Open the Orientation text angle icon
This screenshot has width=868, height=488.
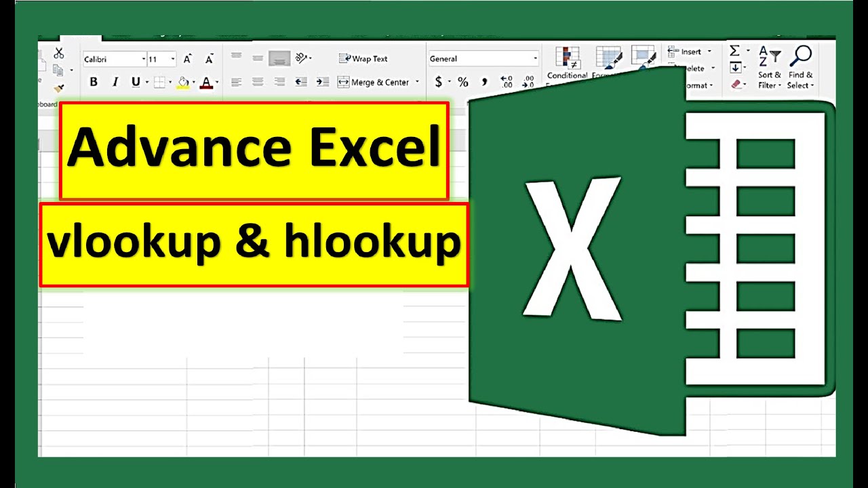point(302,58)
